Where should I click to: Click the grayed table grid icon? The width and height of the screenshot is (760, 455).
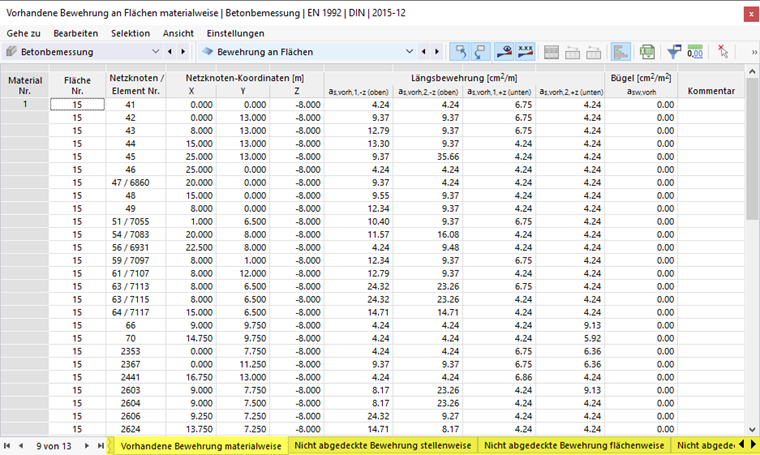(x=551, y=52)
